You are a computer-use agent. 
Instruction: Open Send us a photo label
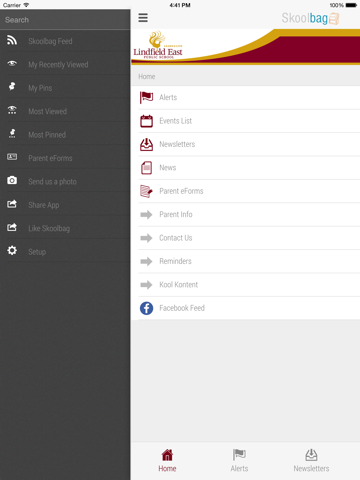pos(52,182)
